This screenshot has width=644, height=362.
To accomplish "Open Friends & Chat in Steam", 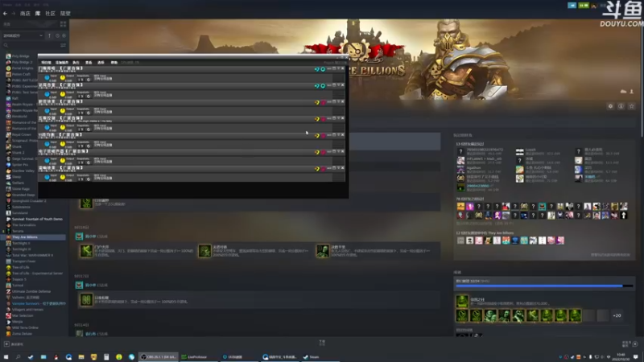I will [x=630, y=343].
